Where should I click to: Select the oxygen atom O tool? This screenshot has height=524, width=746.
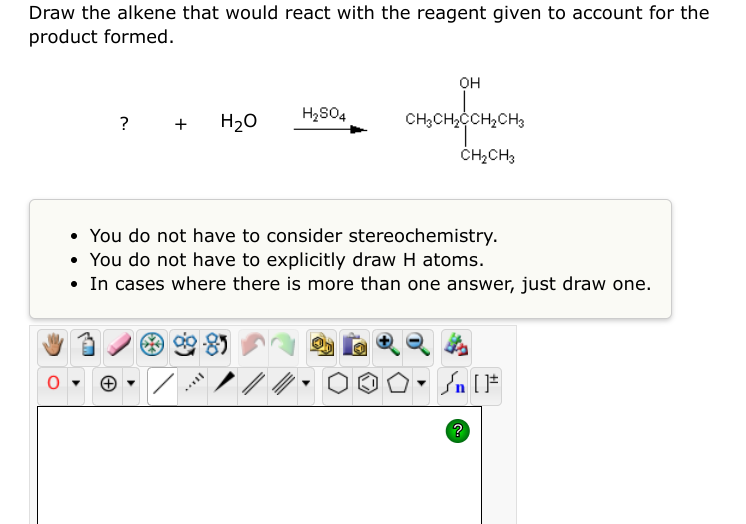[x=53, y=383]
